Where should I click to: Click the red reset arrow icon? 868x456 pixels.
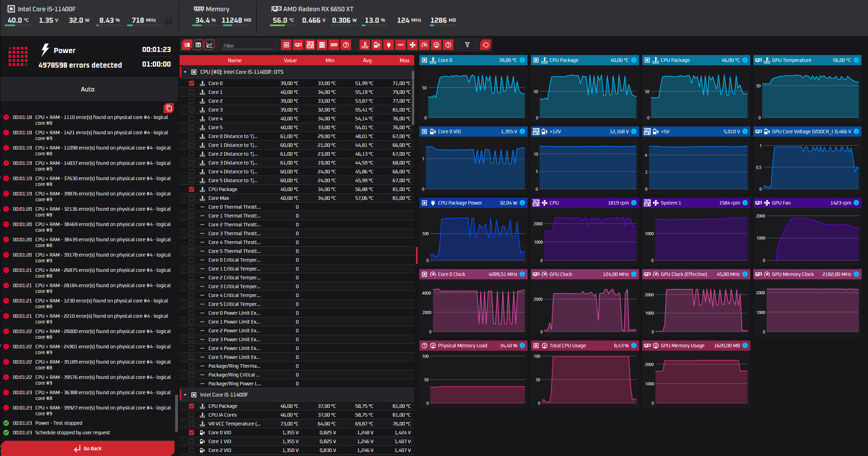tap(485, 45)
